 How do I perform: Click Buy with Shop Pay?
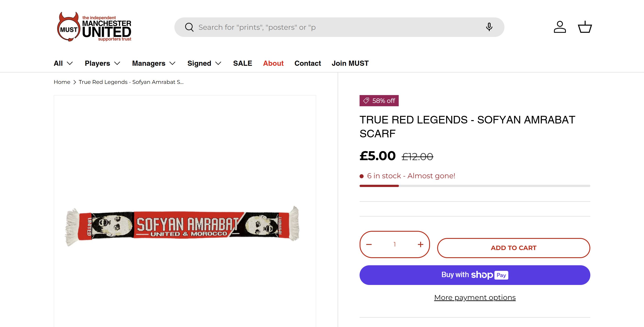475,275
